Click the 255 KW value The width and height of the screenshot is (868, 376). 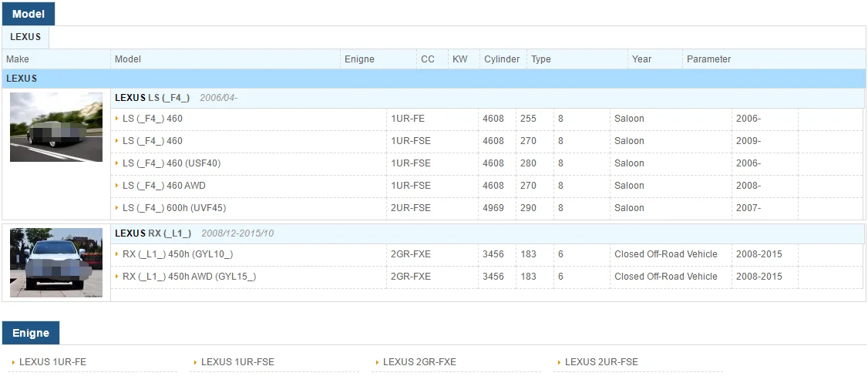(x=528, y=119)
